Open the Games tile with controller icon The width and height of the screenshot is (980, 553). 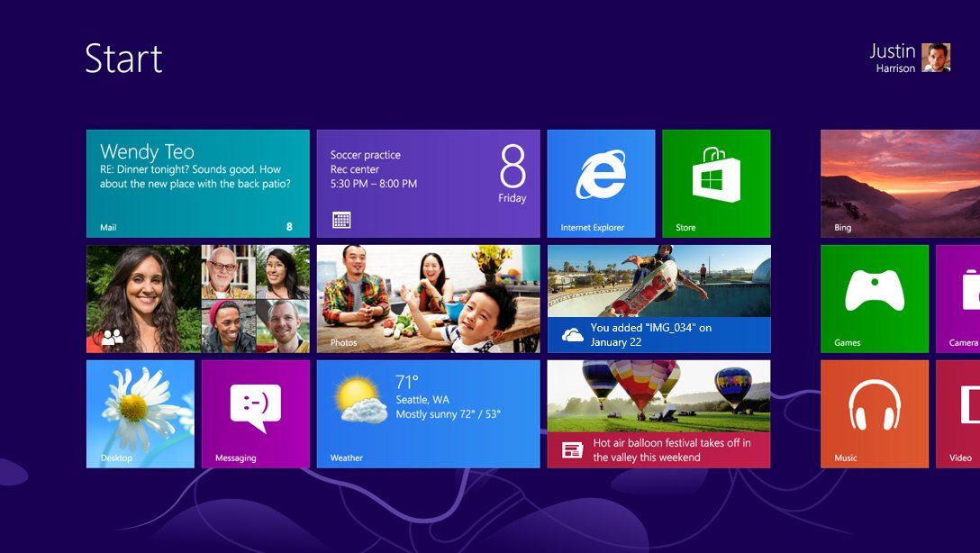click(874, 298)
